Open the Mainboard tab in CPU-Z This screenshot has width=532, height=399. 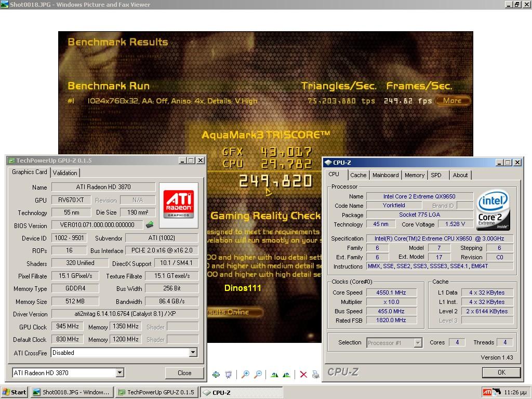[x=385, y=175]
